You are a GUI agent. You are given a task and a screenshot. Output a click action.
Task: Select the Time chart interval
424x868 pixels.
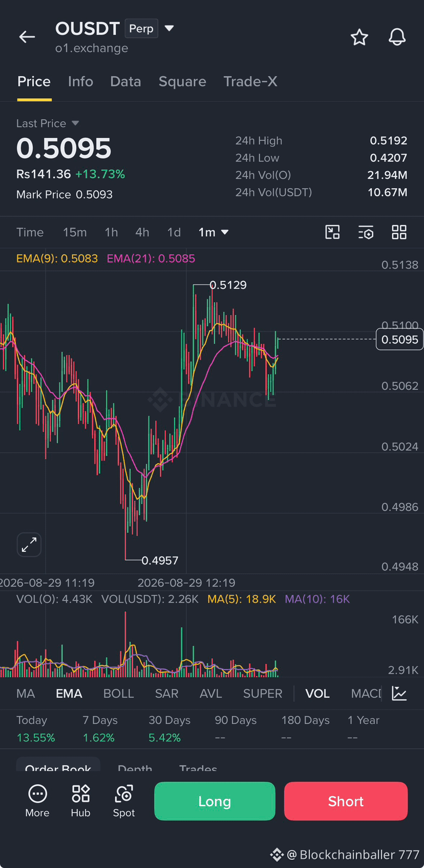point(30,232)
